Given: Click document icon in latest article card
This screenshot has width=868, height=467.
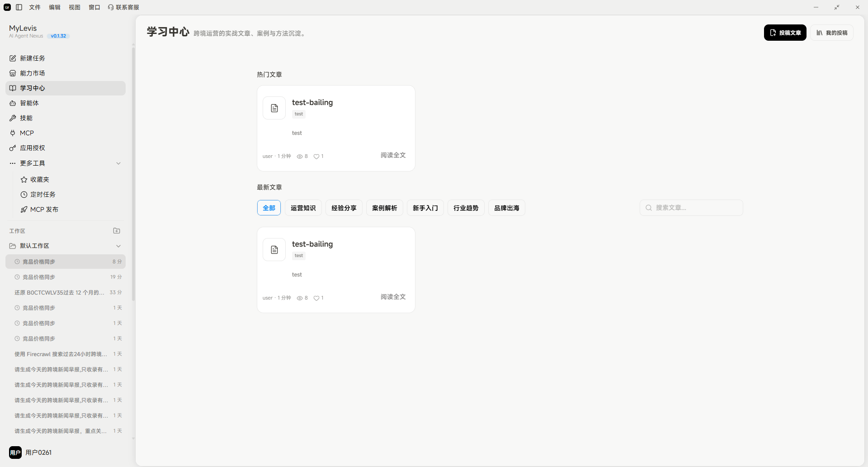Looking at the screenshot, I should click(274, 250).
